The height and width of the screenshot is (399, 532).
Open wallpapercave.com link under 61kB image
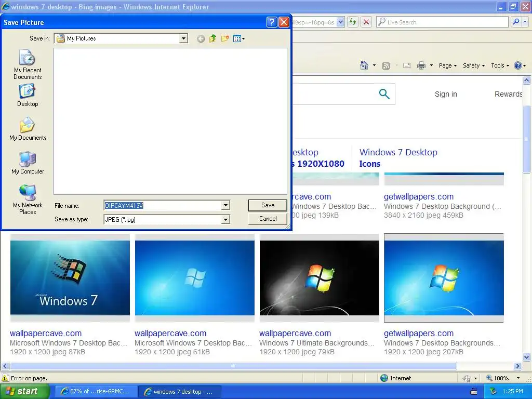tap(170, 333)
